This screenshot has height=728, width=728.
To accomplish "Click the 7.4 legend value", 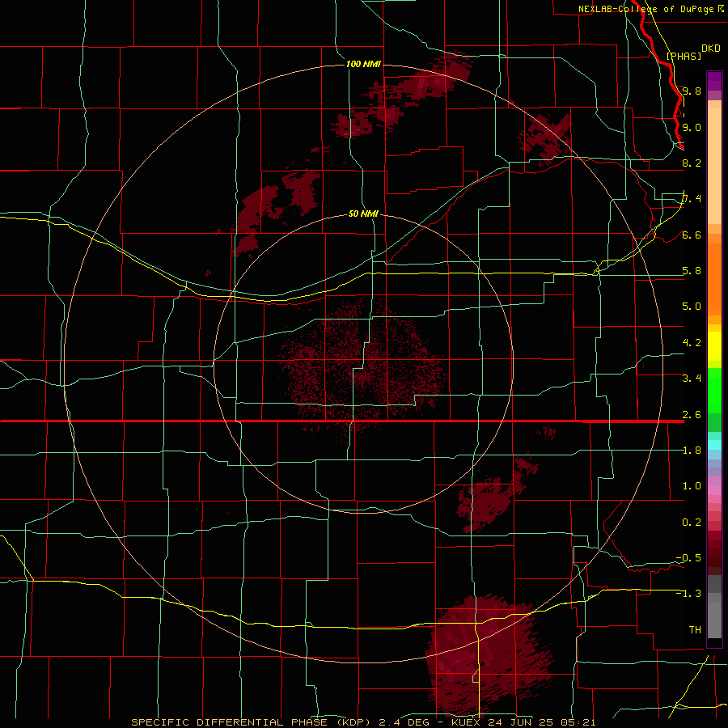I will tap(692, 199).
